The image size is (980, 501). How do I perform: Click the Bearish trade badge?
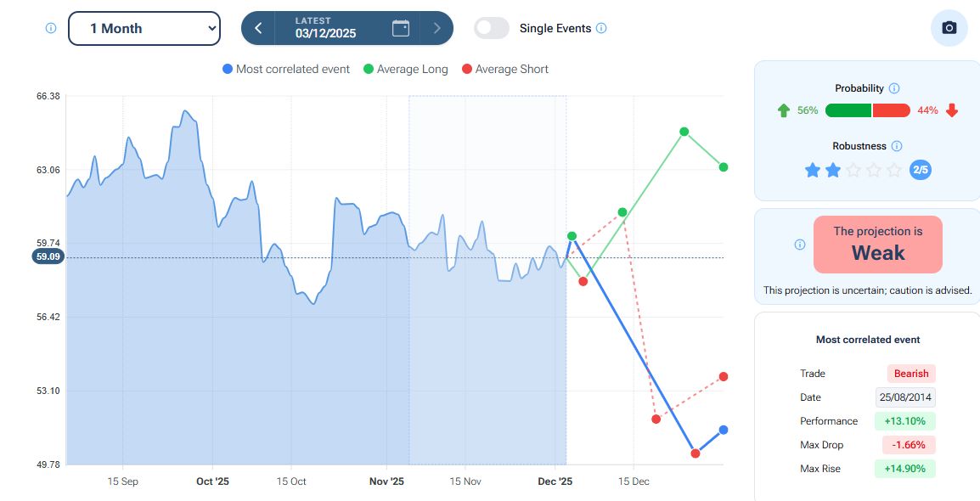[x=911, y=374]
